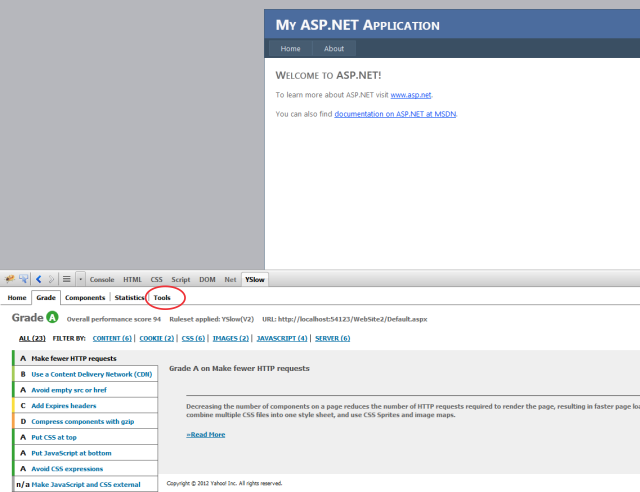This screenshot has height=492, width=640.
Task: Filter rules by CONTENT (6)
Action: pos(112,338)
